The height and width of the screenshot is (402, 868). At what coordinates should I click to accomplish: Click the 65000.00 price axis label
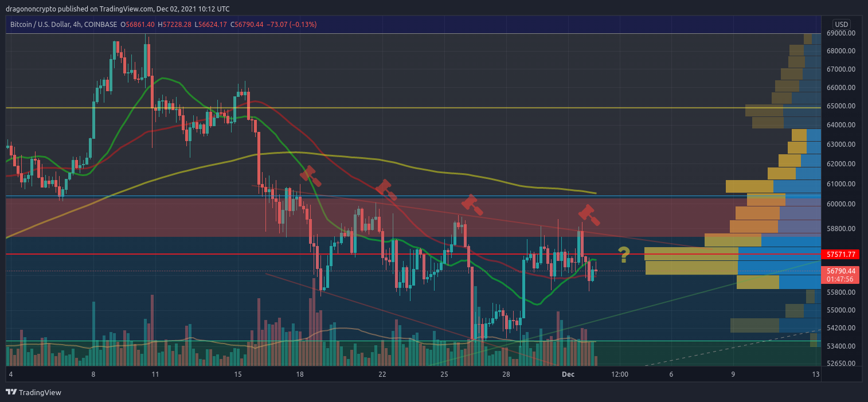point(841,106)
